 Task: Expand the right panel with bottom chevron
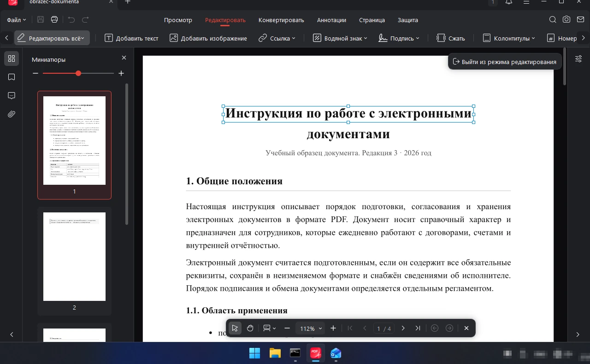[x=578, y=335]
